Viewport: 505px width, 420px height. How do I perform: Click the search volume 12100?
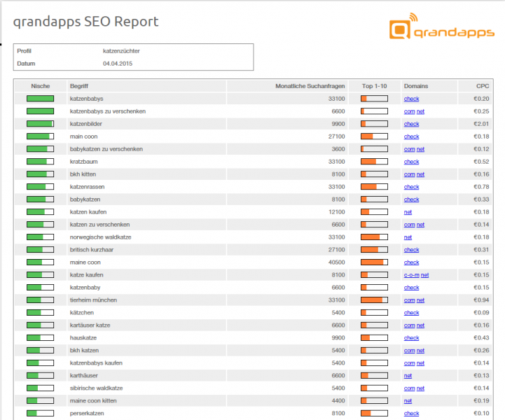coord(337,212)
